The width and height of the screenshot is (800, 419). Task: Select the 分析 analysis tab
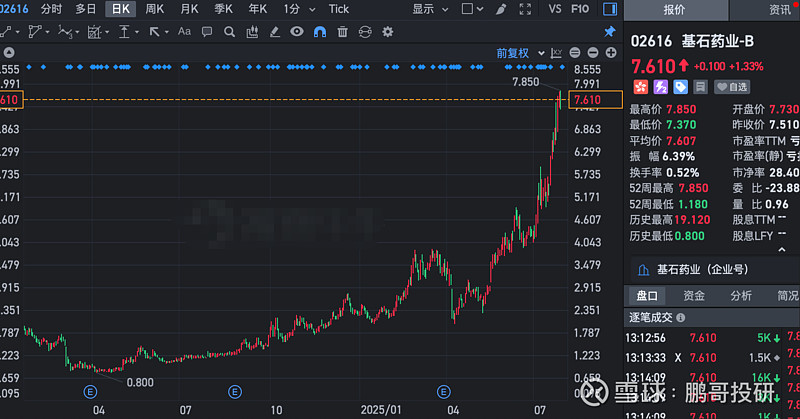coord(741,295)
